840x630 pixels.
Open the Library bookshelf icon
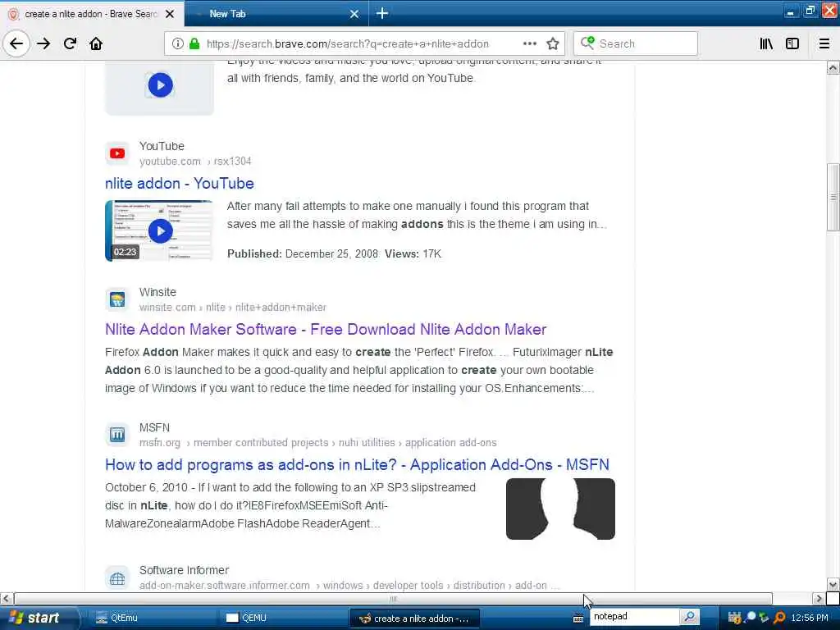pyautogui.click(x=766, y=43)
